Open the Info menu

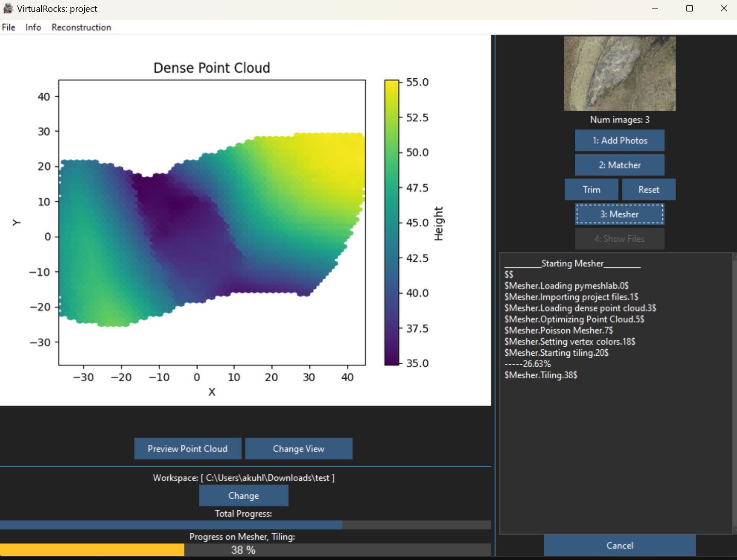pos(33,27)
